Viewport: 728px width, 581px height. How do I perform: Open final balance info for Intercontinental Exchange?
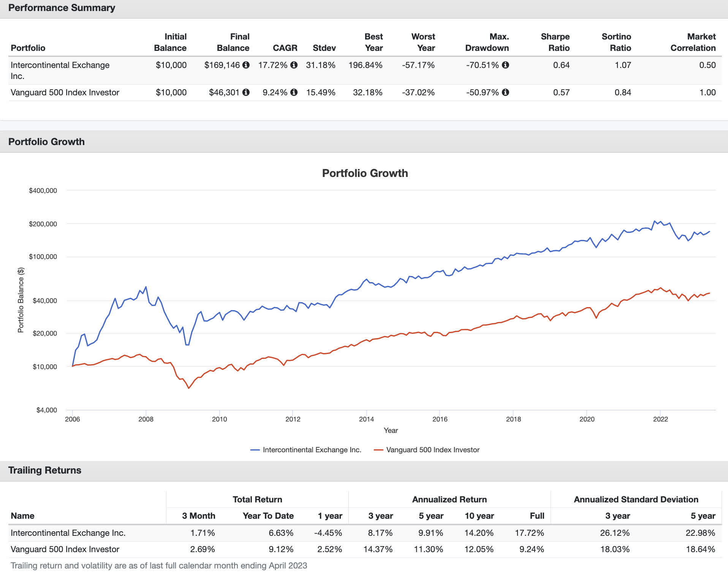246,65
